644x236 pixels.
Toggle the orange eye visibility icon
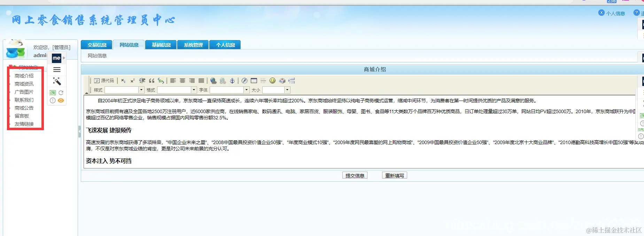point(61,101)
